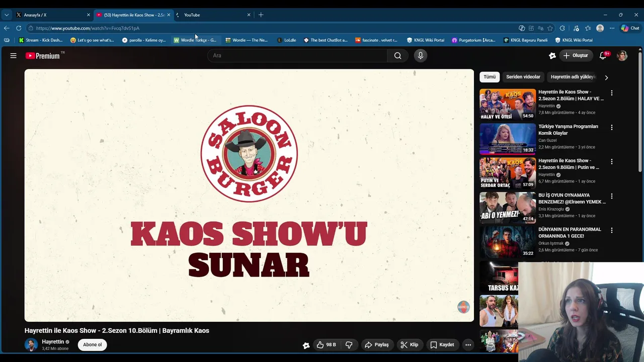The height and width of the screenshot is (362, 644).
Task: Open KNGL Başvuru Paneli bookmark
Action: point(525,40)
